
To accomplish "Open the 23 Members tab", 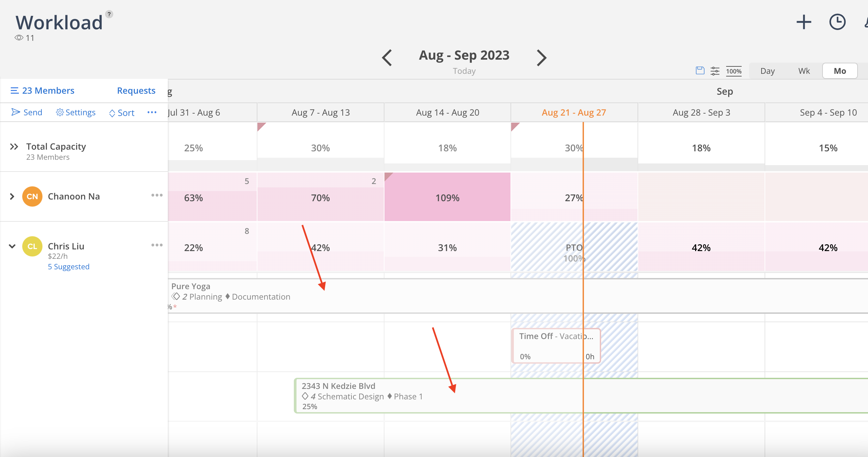I will tap(48, 90).
